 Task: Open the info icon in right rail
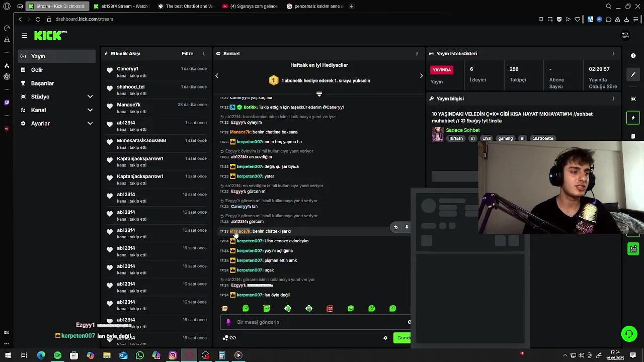633,56
